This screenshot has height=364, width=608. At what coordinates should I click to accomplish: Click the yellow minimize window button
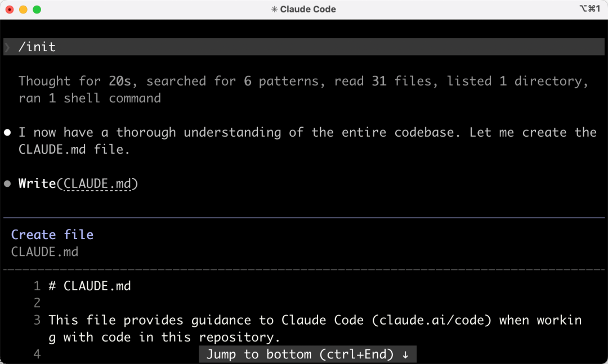tap(23, 10)
